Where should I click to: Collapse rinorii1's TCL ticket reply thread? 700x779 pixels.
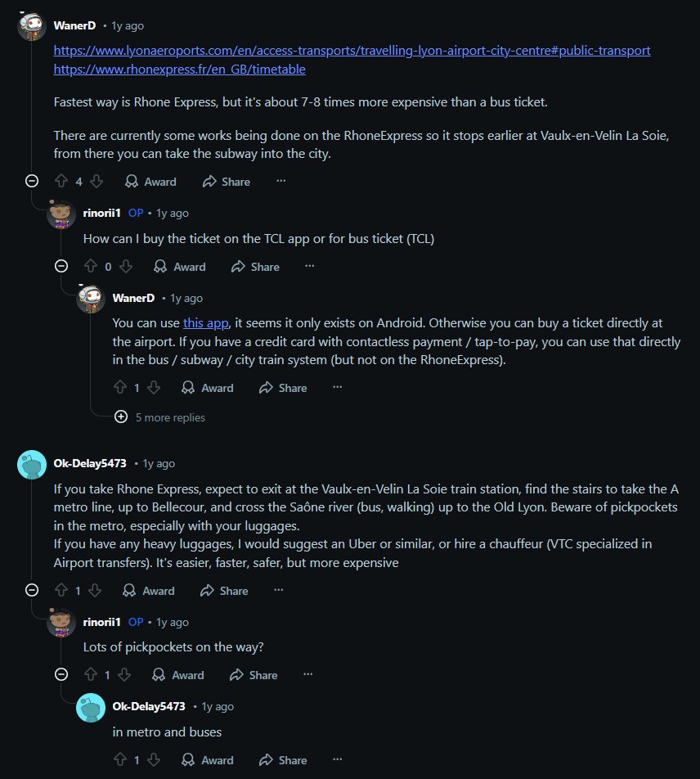(61, 266)
